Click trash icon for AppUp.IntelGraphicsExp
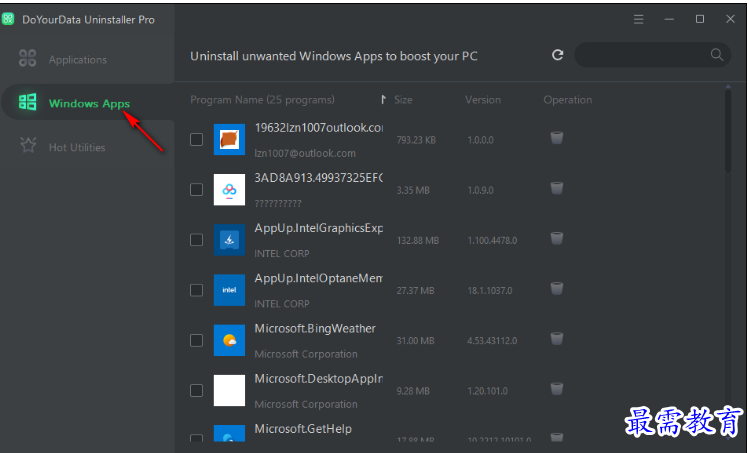The image size is (749, 453). click(556, 238)
